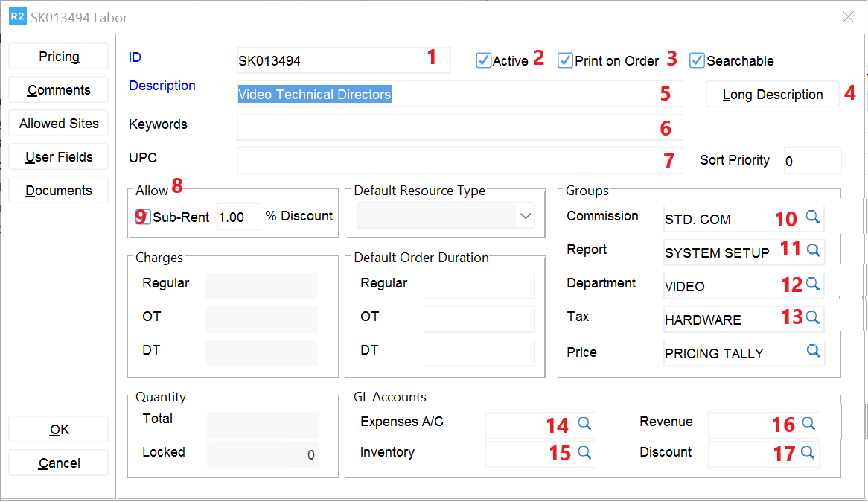Open Expenses A/C account lookup icon
Screen dimensions: 868x502
(584, 424)
